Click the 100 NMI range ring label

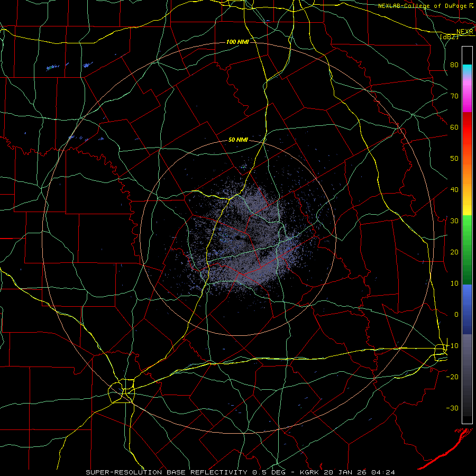click(x=237, y=42)
